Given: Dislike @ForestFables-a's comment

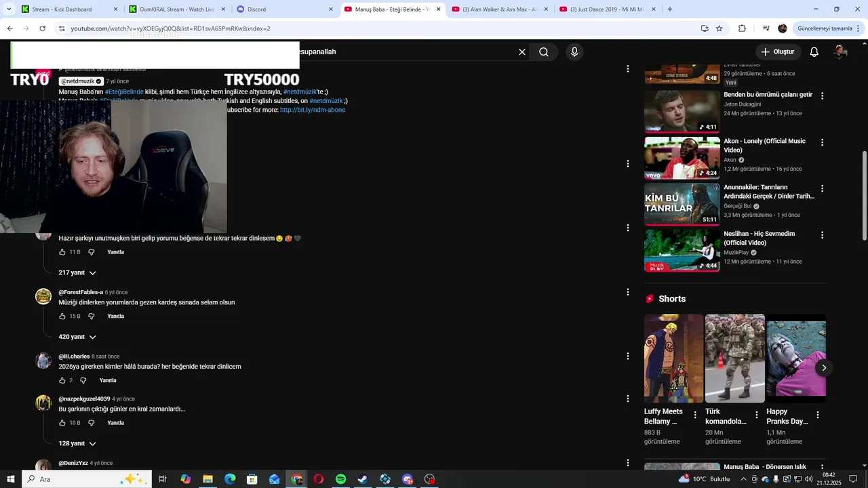Looking at the screenshot, I should click(92, 317).
